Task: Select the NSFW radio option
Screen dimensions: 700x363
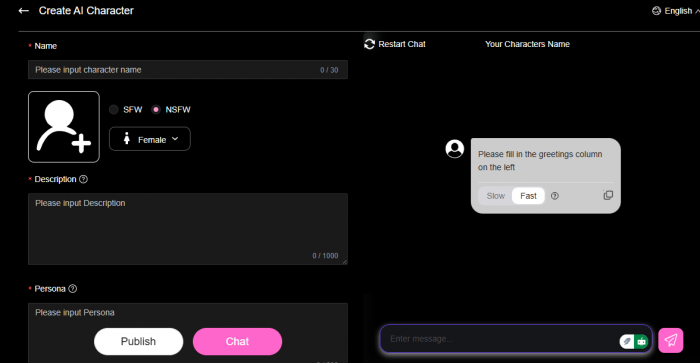Action: 156,109
